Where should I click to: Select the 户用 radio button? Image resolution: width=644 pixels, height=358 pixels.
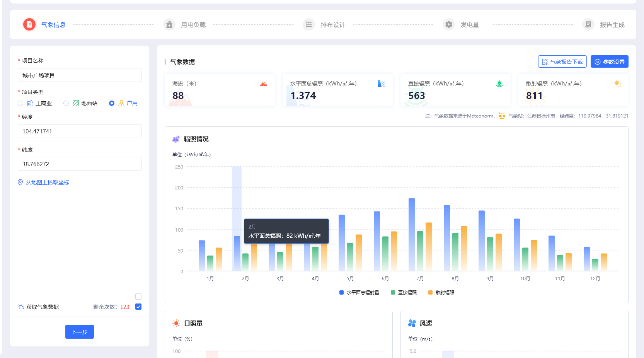tap(112, 103)
